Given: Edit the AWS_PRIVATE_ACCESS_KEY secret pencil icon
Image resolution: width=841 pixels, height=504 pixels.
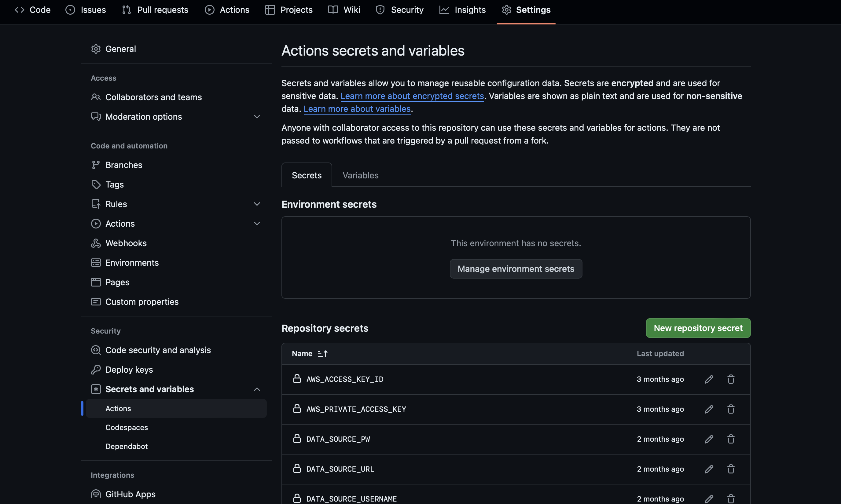Looking at the screenshot, I should (709, 409).
